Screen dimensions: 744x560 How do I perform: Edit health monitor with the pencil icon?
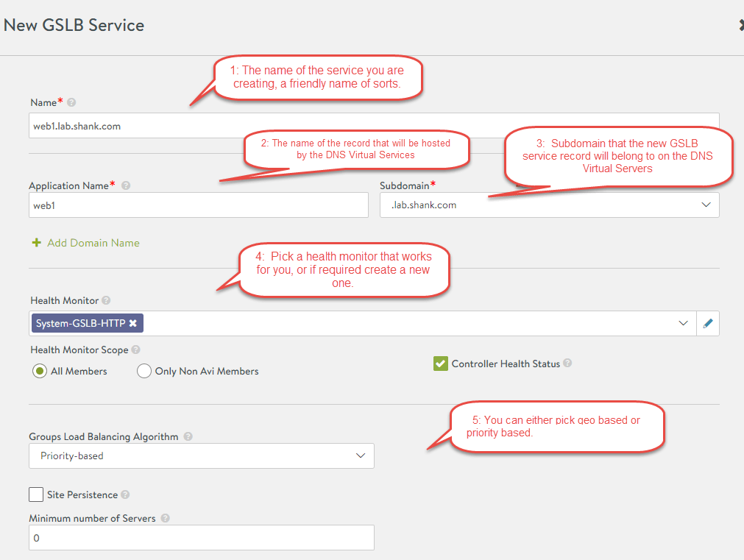click(x=708, y=324)
